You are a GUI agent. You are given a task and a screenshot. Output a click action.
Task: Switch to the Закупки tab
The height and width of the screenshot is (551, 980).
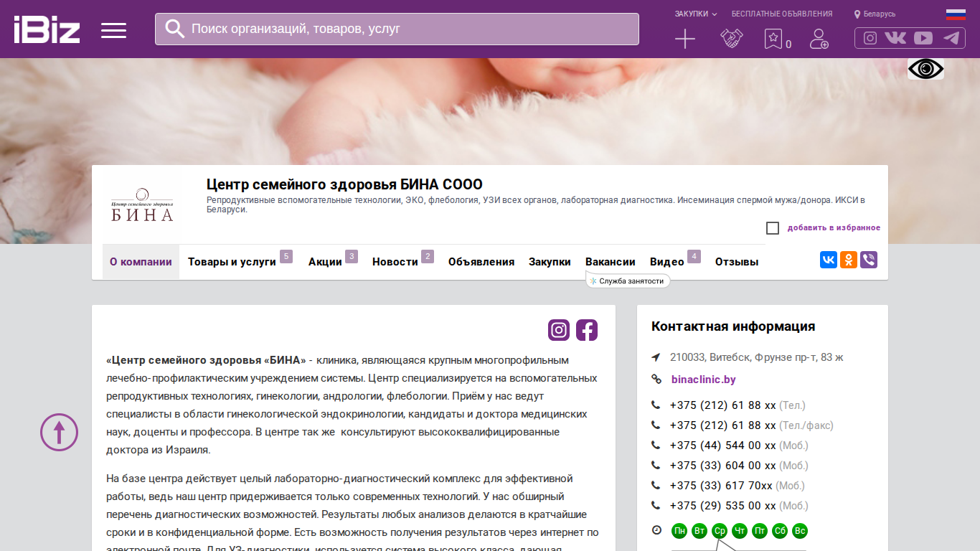click(550, 262)
